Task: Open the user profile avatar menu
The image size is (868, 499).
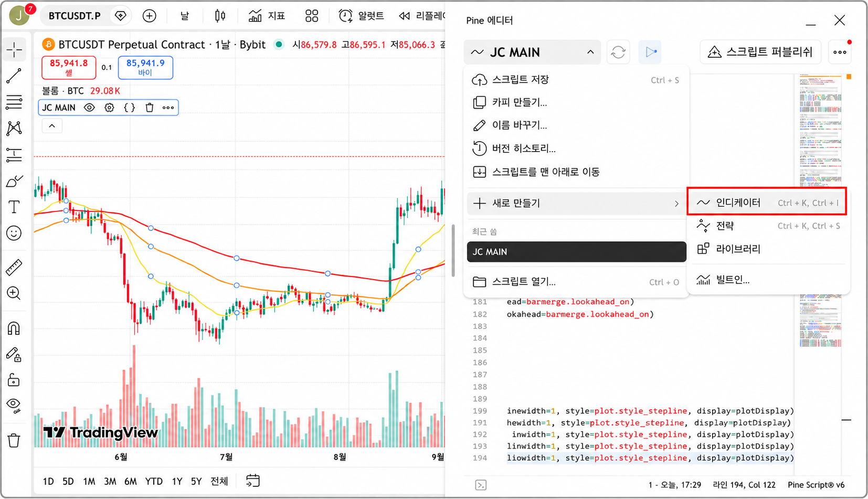Action: [20, 15]
